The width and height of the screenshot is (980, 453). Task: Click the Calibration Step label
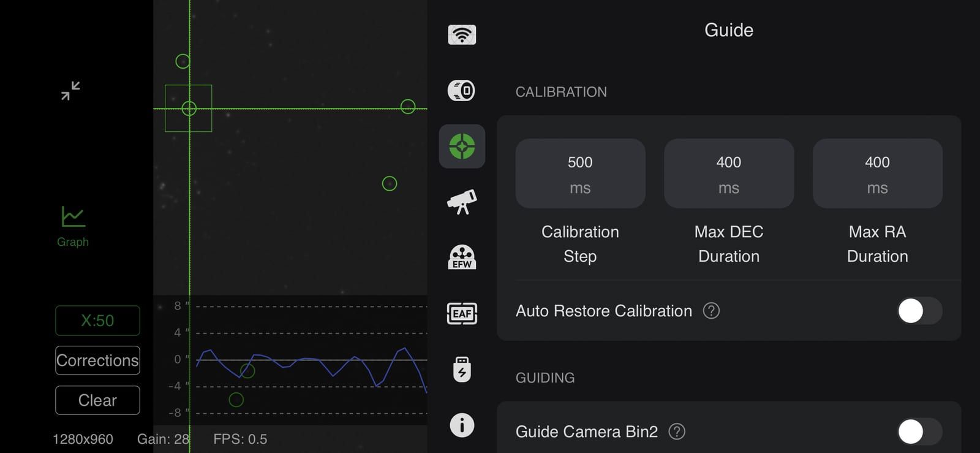580,244
